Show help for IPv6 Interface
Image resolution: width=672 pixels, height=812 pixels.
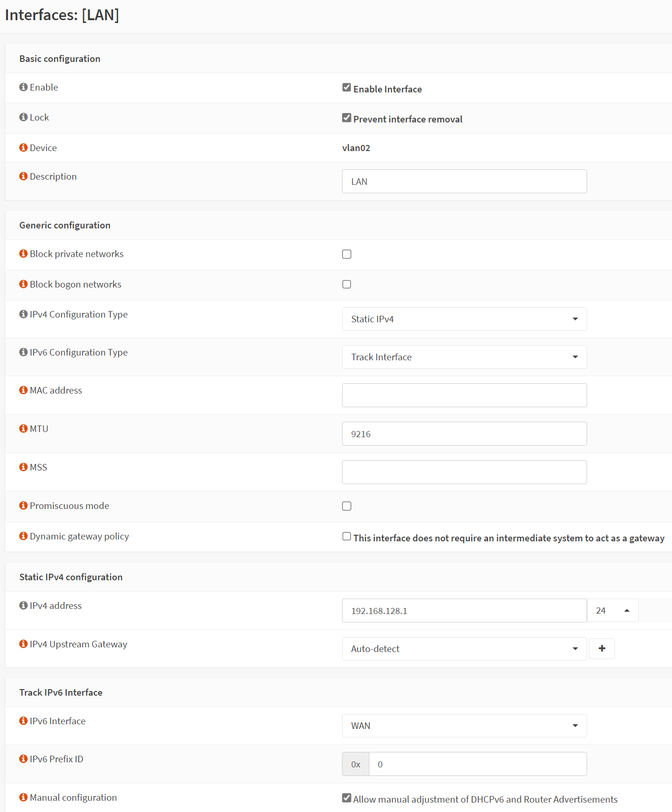23,721
